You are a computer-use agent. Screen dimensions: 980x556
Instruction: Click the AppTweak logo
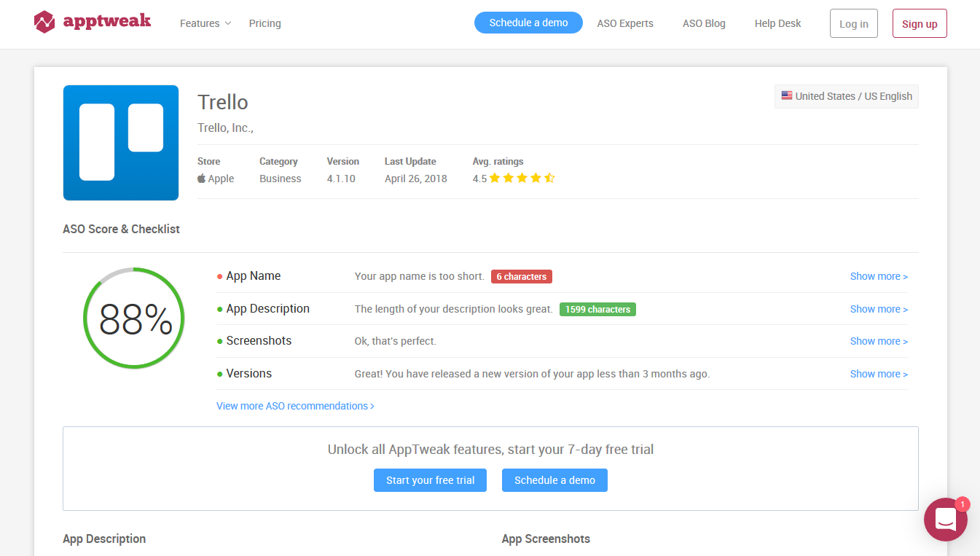(x=92, y=21)
